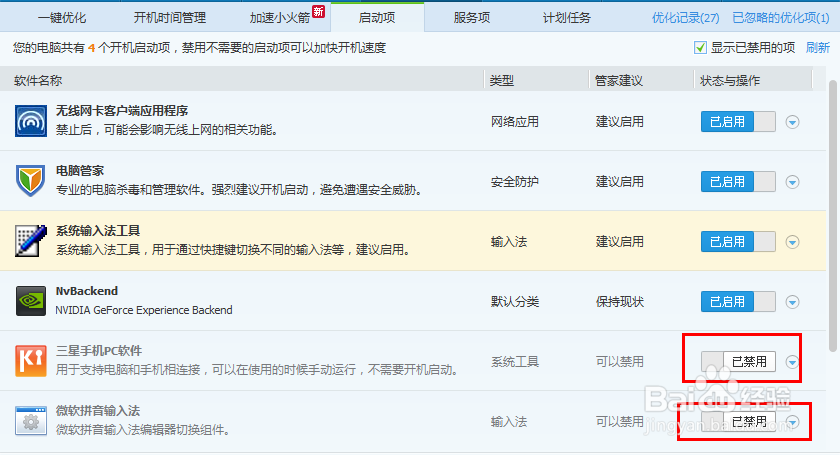The height and width of the screenshot is (455, 840).
Task: Switch to 一键优化 tab
Action: pyautogui.click(x=62, y=18)
